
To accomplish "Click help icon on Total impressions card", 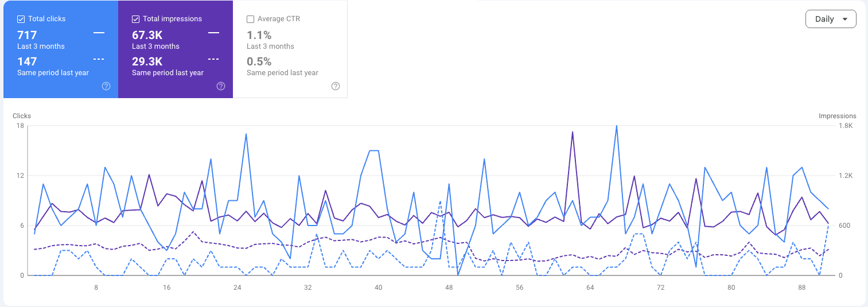I will pyautogui.click(x=221, y=86).
